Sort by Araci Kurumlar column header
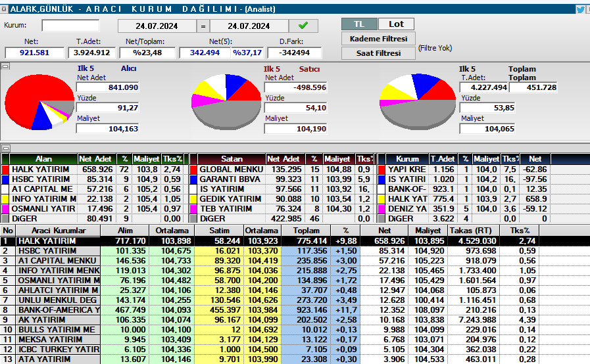 click(59, 231)
